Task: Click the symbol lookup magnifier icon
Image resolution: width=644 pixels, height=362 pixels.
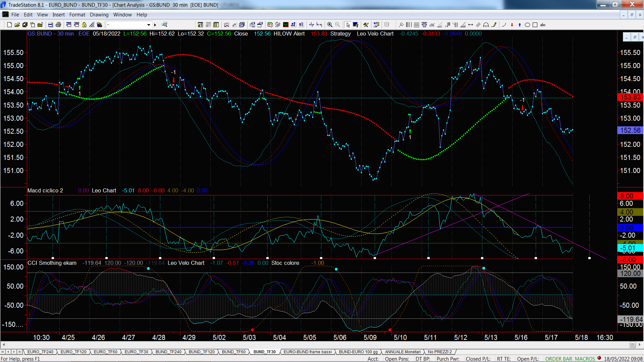Action: click(164, 24)
